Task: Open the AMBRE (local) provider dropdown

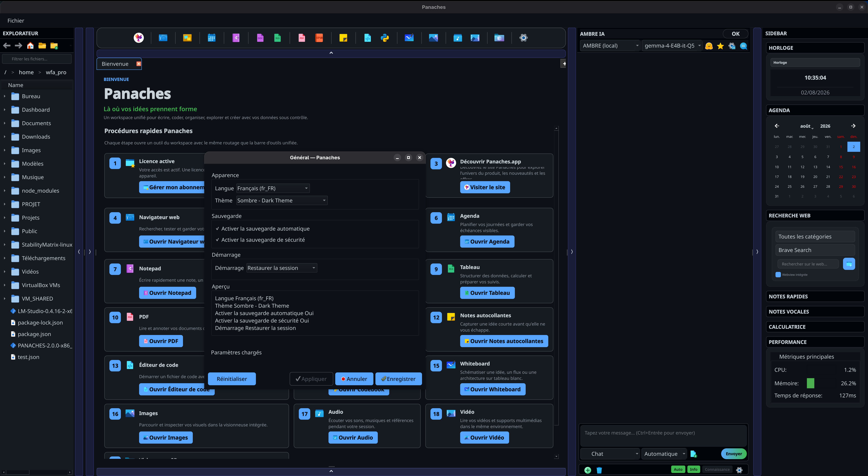Action: point(610,46)
